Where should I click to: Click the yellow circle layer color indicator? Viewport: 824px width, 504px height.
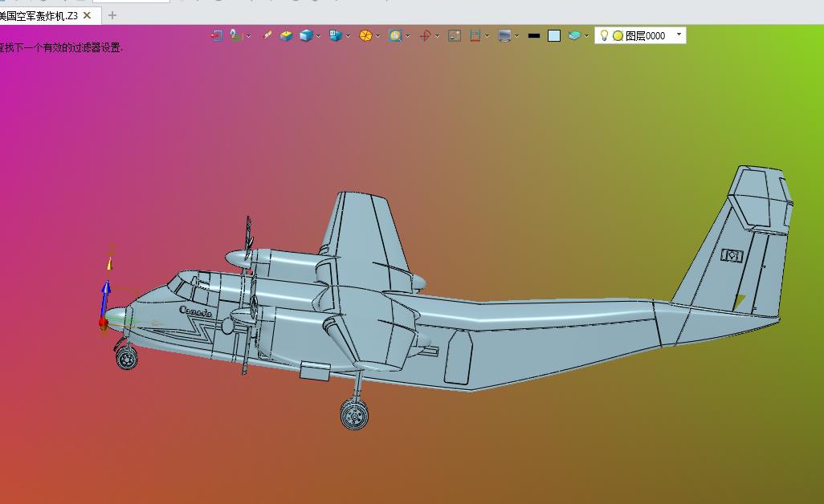pos(618,35)
